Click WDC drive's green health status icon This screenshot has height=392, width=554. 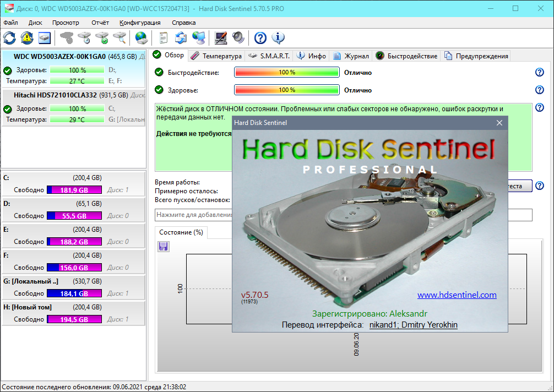[x=8, y=70]
